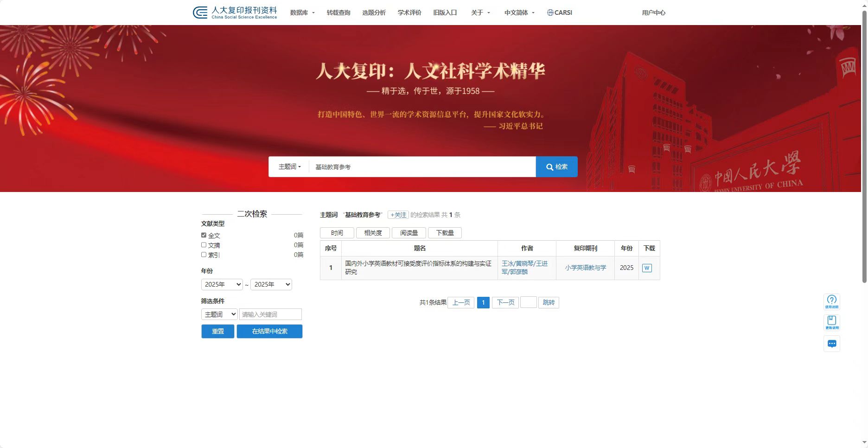Click the 复印期刊 column header
This screenshot has width=868, height=448.
585,249
